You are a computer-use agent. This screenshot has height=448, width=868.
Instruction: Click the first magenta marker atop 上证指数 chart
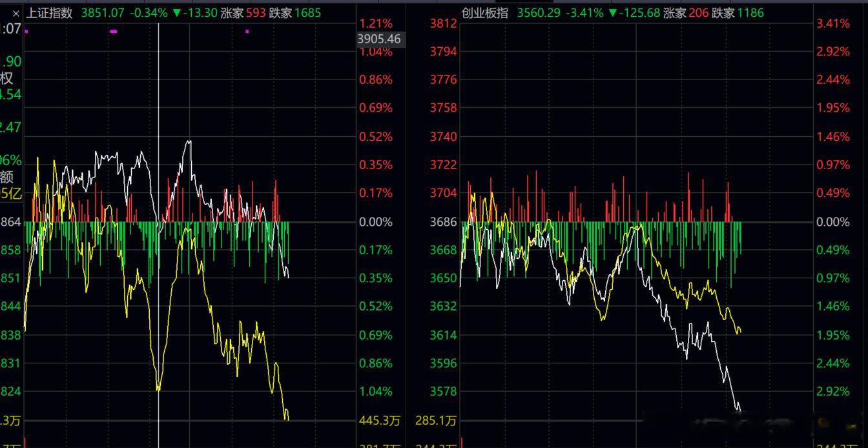click(x=26, y=30)
